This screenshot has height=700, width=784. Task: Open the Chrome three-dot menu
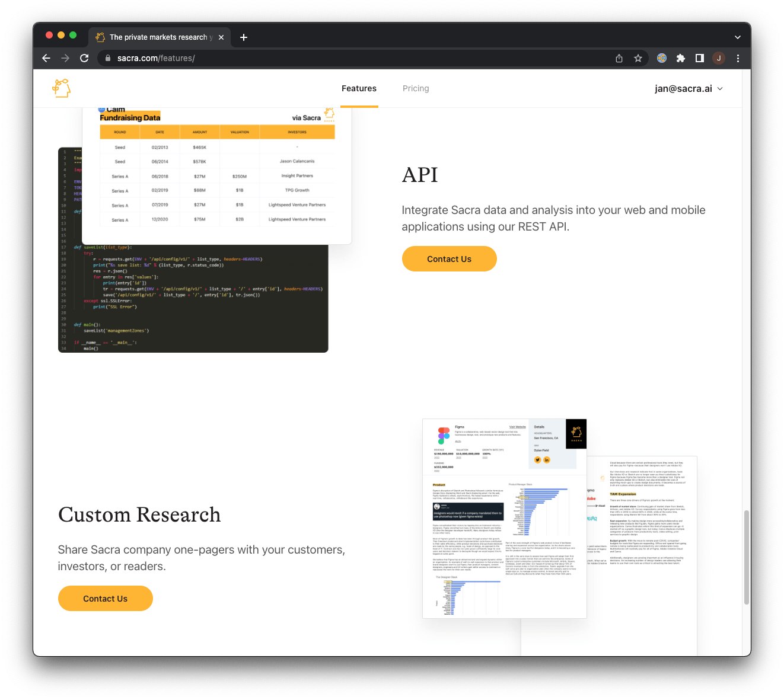738,58
